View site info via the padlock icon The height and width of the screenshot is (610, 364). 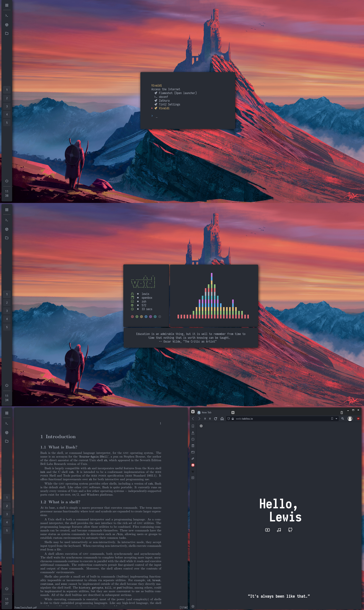pyautogui.click(x=233, y=419)
